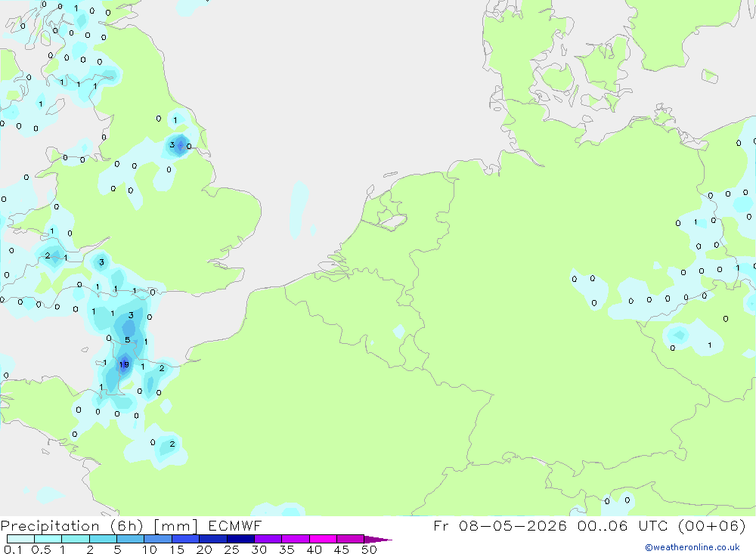
Task: Click the purple arrow tip above 50 mm
Action: 378,540
